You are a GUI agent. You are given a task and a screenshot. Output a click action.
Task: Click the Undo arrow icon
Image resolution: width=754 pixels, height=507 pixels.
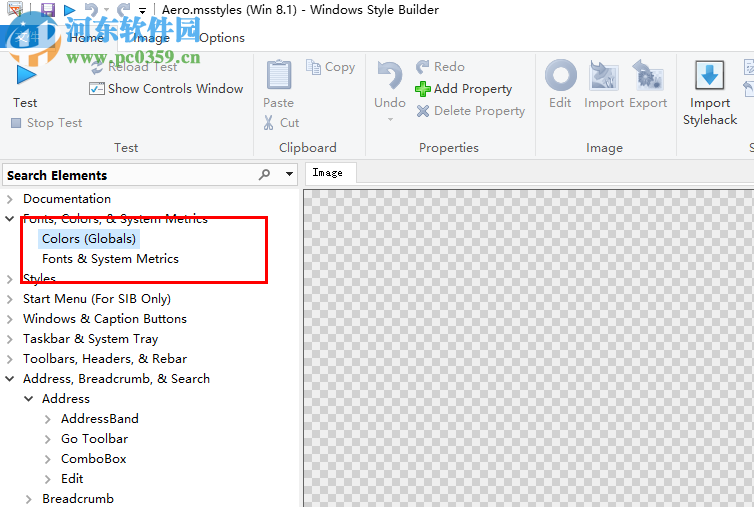[390, 76]
